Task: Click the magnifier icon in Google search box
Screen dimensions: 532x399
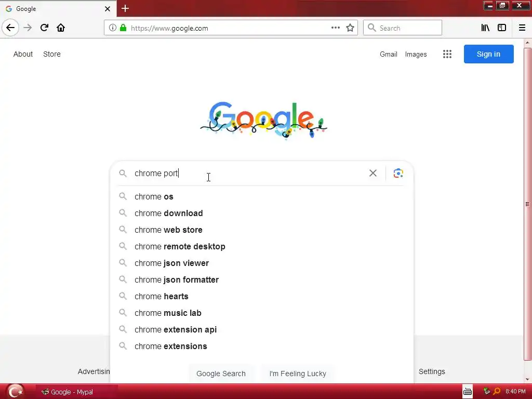Action: pos(123,174)
